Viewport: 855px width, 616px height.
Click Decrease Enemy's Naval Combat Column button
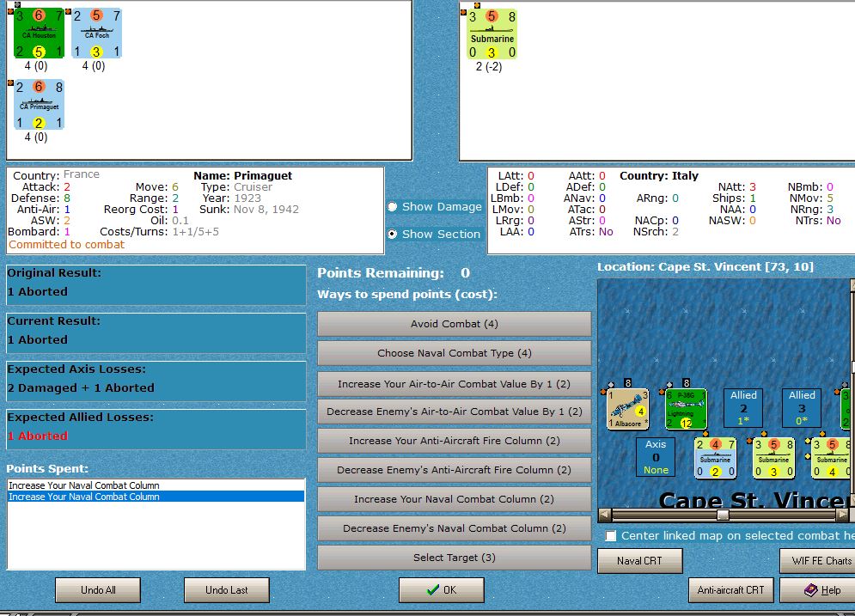pyautogui.click(x=455, y=528)
